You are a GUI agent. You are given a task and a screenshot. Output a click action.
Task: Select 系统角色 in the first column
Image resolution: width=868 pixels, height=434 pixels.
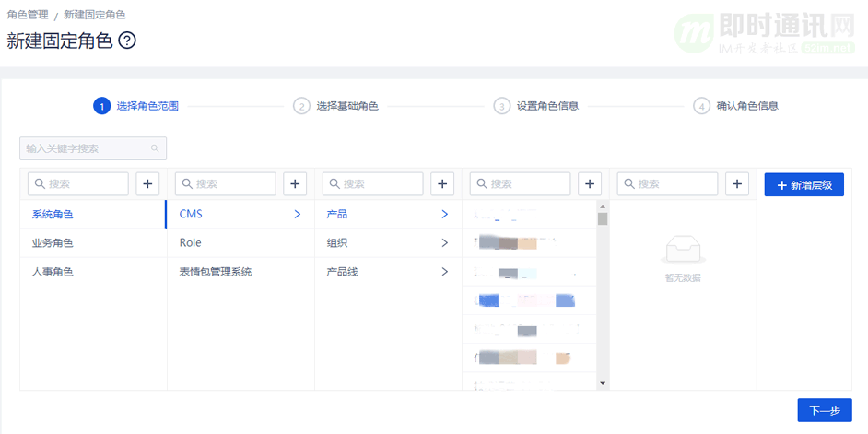point(93,214)
